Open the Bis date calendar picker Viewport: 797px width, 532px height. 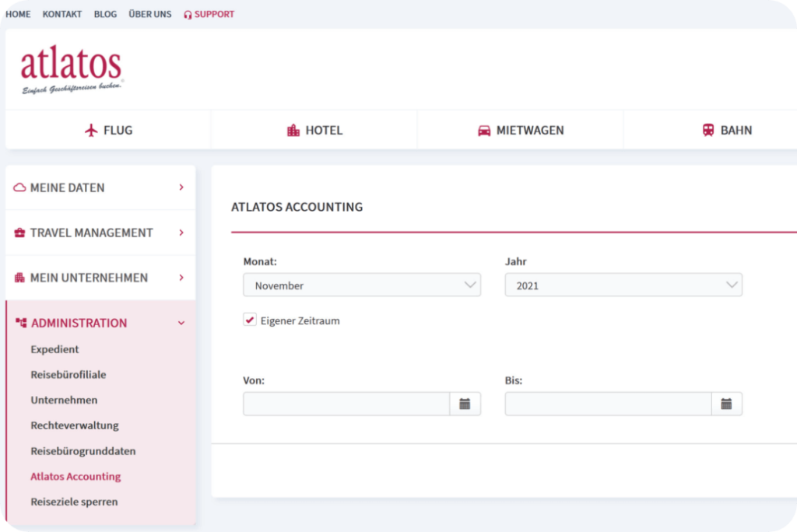[x=726, y=404]
